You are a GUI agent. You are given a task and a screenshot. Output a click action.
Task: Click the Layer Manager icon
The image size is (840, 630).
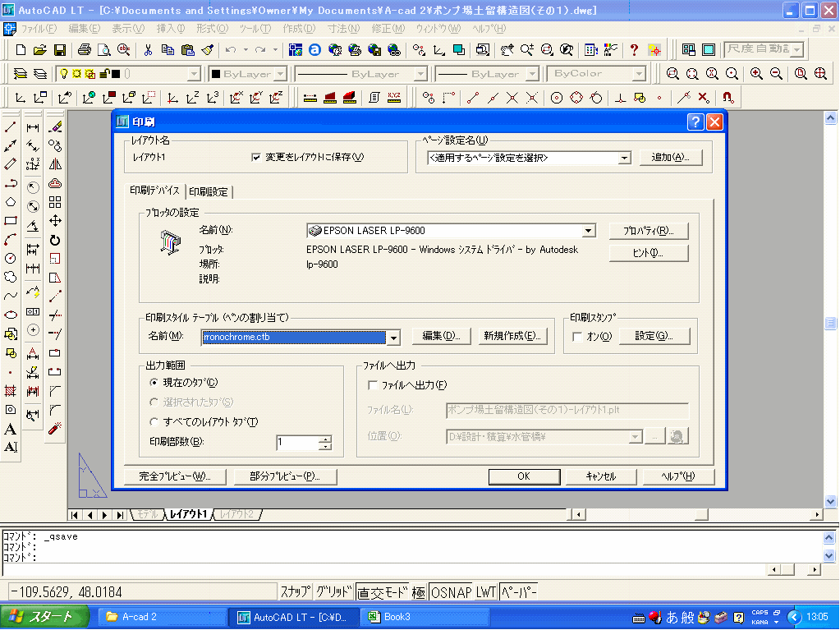(21, 73)
